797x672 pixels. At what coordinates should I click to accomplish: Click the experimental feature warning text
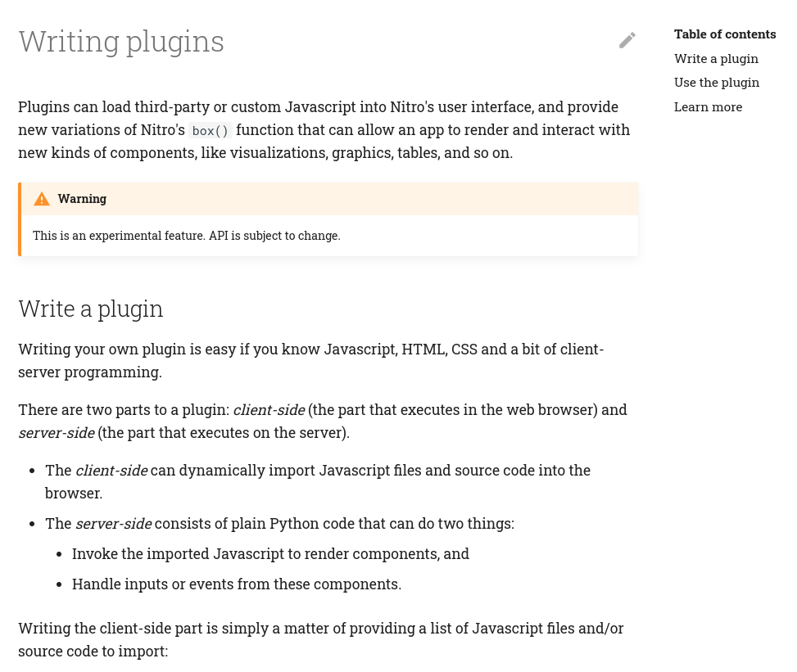pos(187,235)
